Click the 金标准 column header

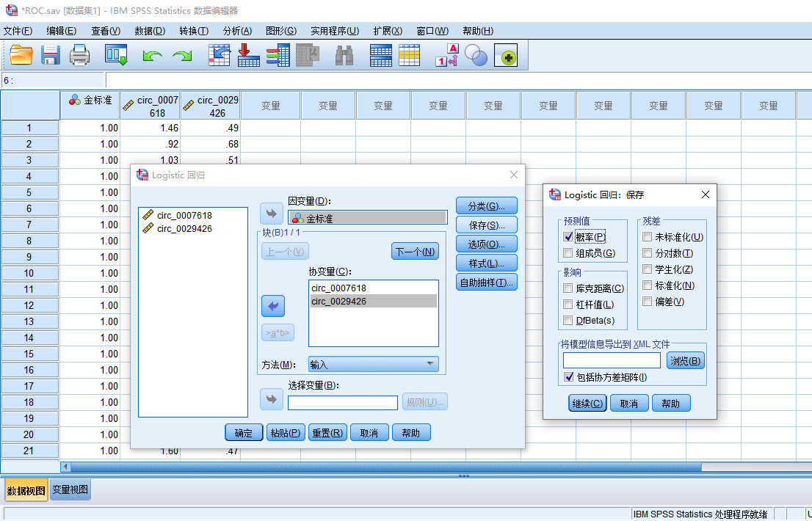click(90, 106)
